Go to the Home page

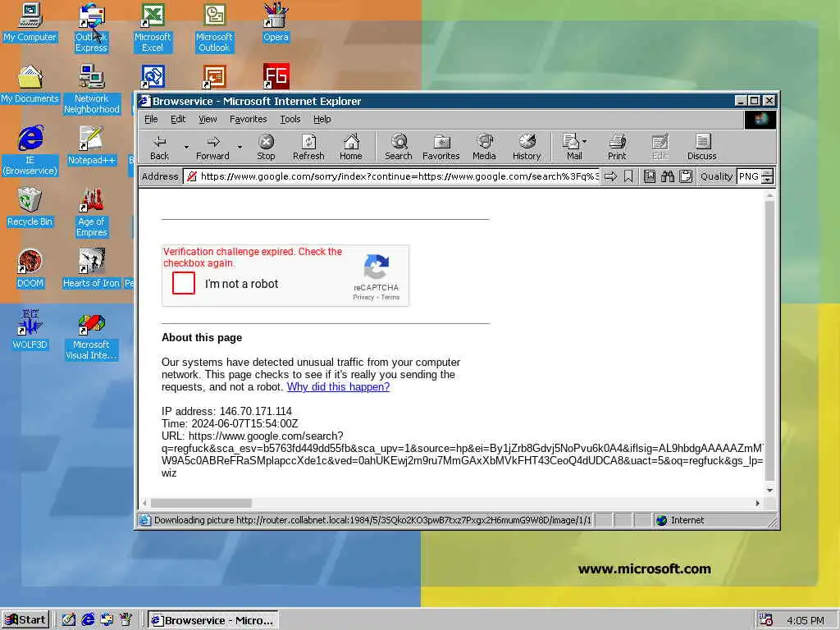click(351, 148)
